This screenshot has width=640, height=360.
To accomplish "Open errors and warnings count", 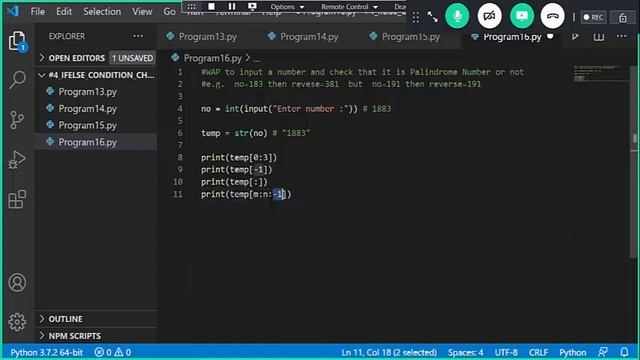I will click(x=113, y=352).
